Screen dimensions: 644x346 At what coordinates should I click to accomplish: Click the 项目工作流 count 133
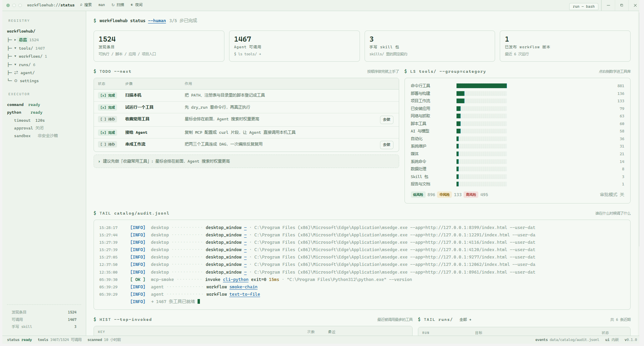click(x=621, y=101)
